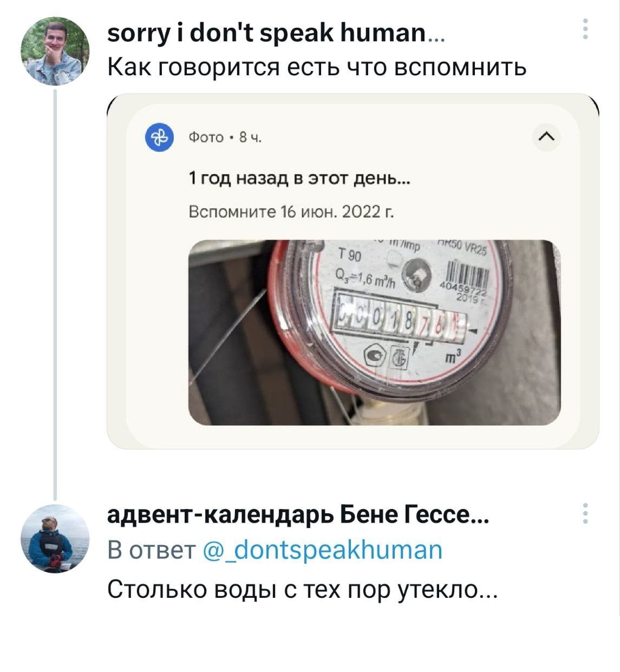
Task: Click the "Фото • 8 ч." notification header
Action: 224,138
